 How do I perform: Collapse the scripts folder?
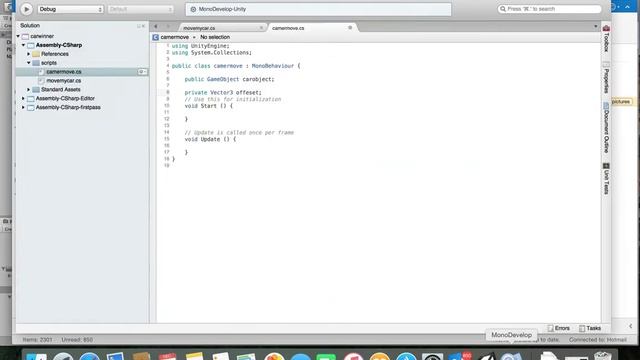click(29, 63)
